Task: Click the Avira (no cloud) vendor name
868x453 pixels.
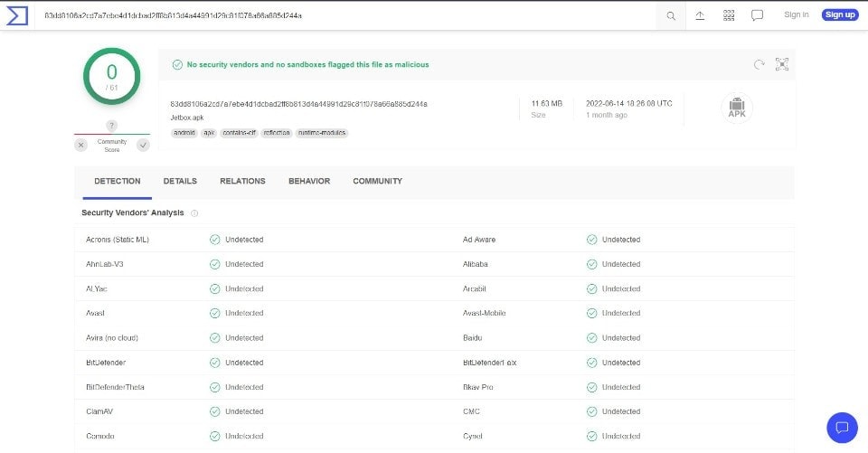Action: pos(112,338)
